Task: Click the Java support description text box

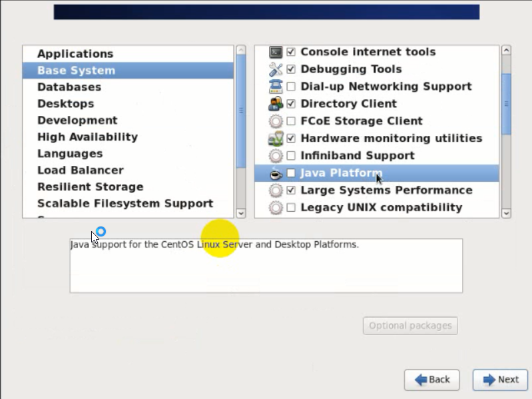Action: pos(266,265)
